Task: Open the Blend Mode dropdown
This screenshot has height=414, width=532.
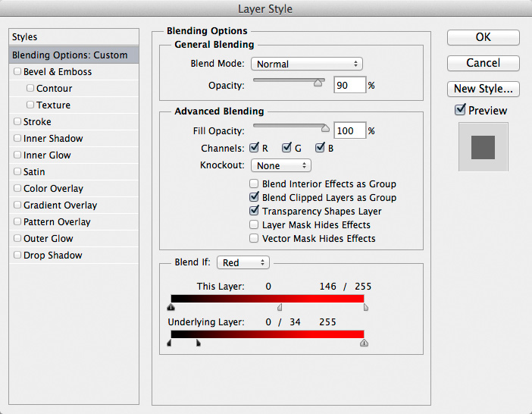Action: click(307, 64)
